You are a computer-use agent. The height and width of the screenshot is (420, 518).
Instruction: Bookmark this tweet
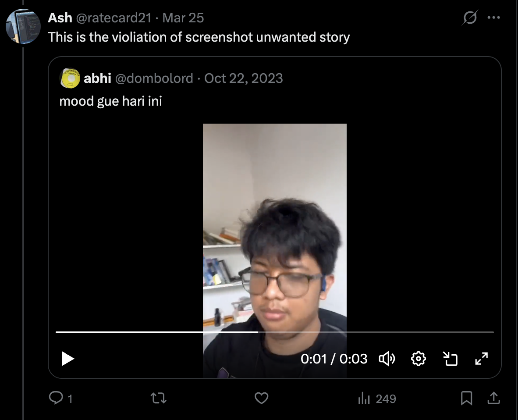click(466, 398)
